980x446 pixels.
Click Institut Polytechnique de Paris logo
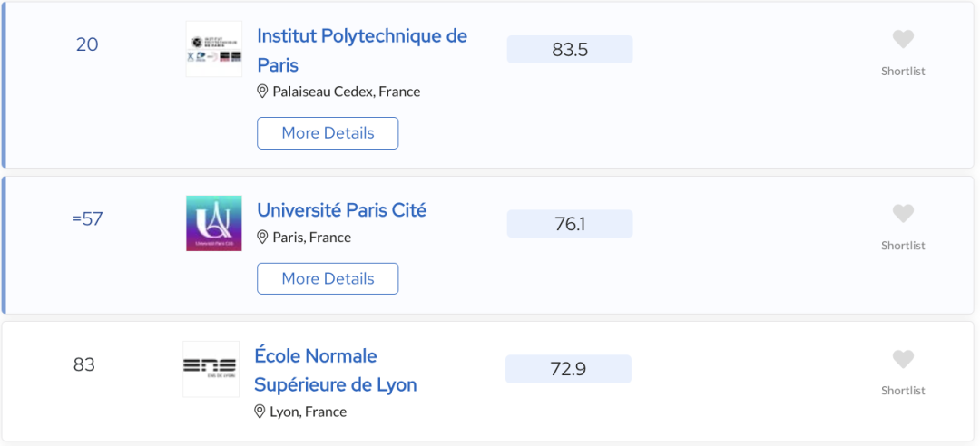[x=214, y=49]
